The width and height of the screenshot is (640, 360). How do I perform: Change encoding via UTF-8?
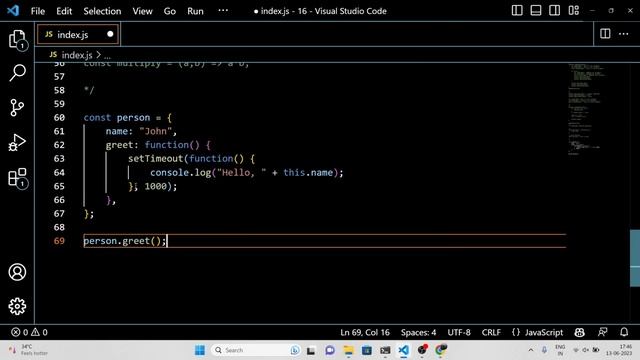click(x=459, y=332)
